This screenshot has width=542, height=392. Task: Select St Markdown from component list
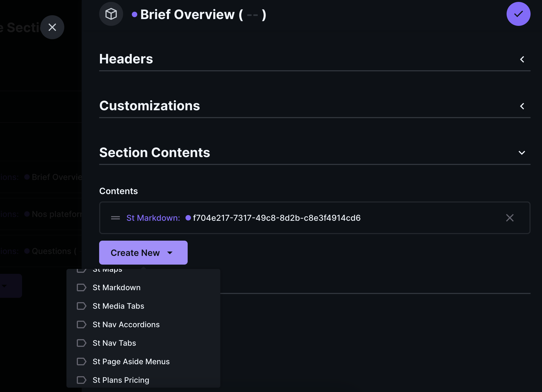point(116,287)
